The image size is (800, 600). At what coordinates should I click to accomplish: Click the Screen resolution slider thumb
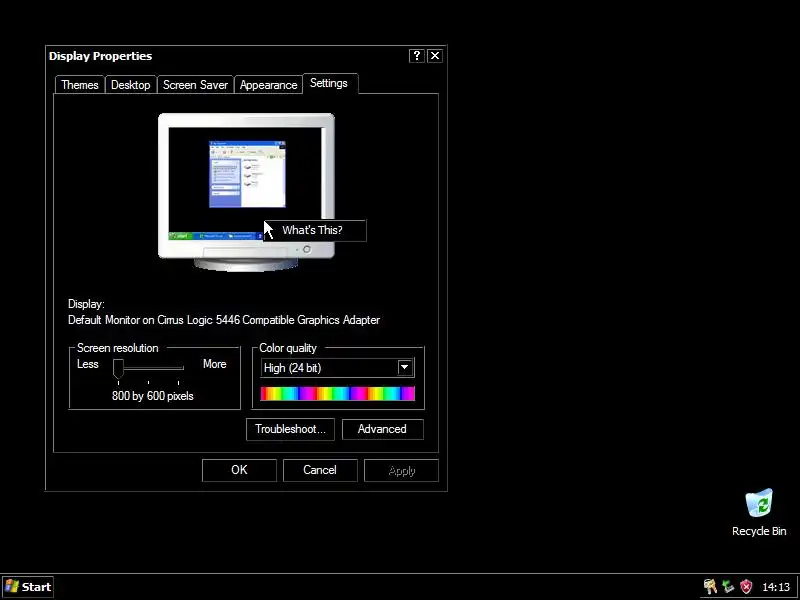pos(118,368)
